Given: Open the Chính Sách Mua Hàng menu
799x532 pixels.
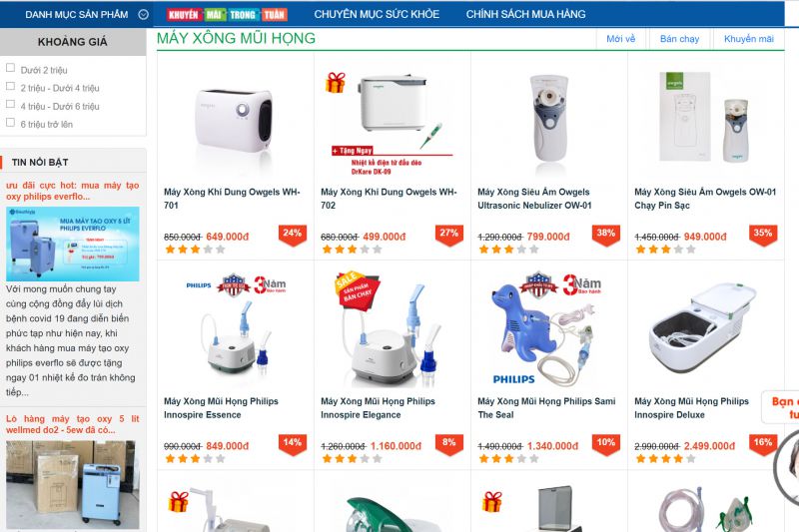Looking at the screenshot, I should tap(526, 14).
